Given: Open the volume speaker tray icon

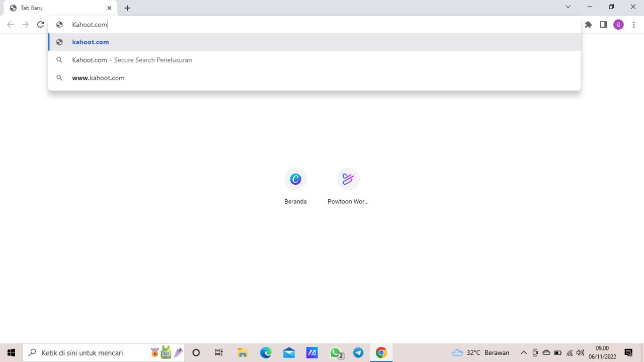Looking at the screenshot, I should 581,353.
